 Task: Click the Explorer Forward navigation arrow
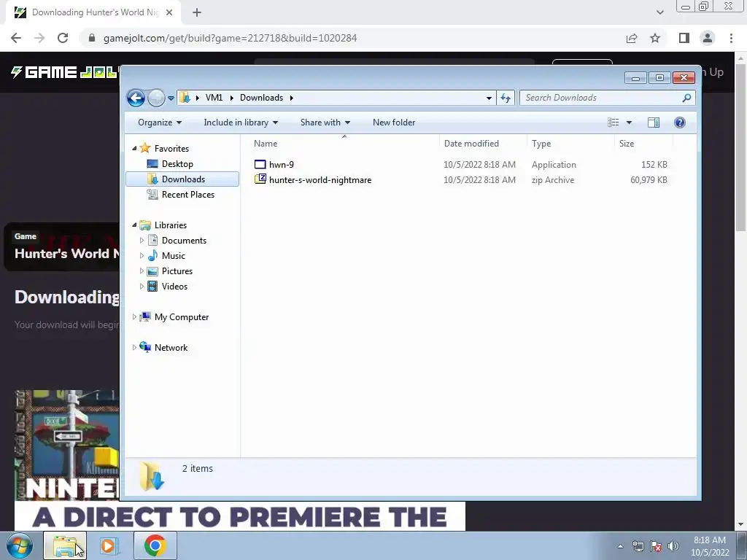click(x=156, y=98)
